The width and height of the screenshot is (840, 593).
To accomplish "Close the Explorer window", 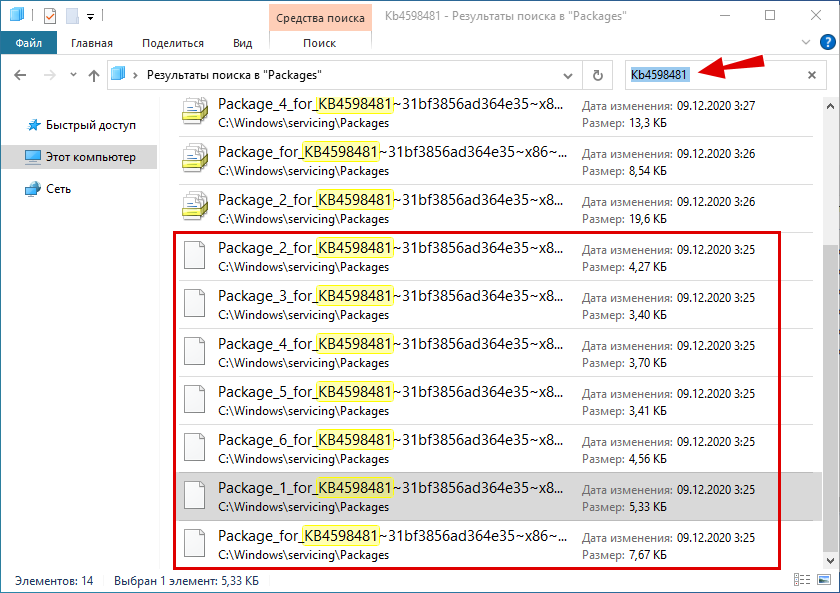I will click(x=815, y=16).
